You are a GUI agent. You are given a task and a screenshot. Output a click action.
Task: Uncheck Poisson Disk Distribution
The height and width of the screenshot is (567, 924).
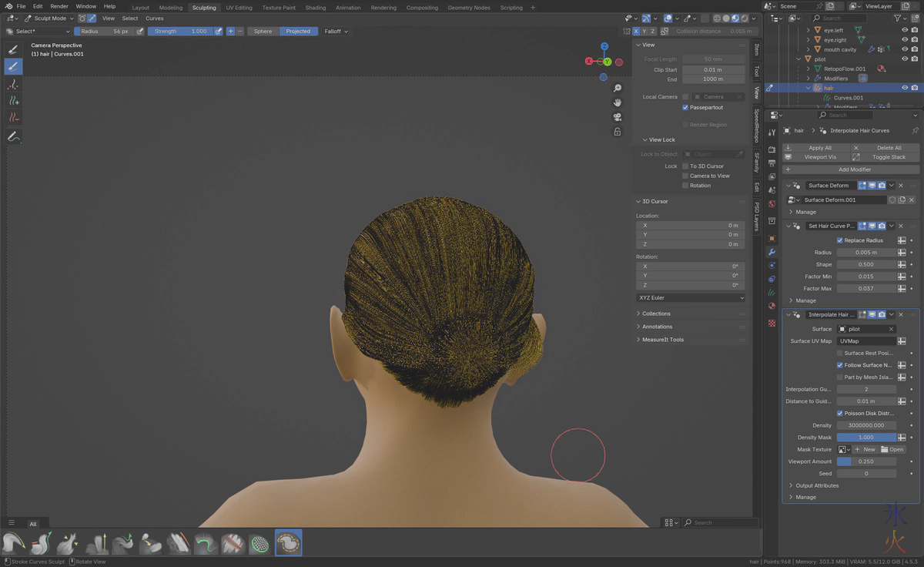[839, 413]
